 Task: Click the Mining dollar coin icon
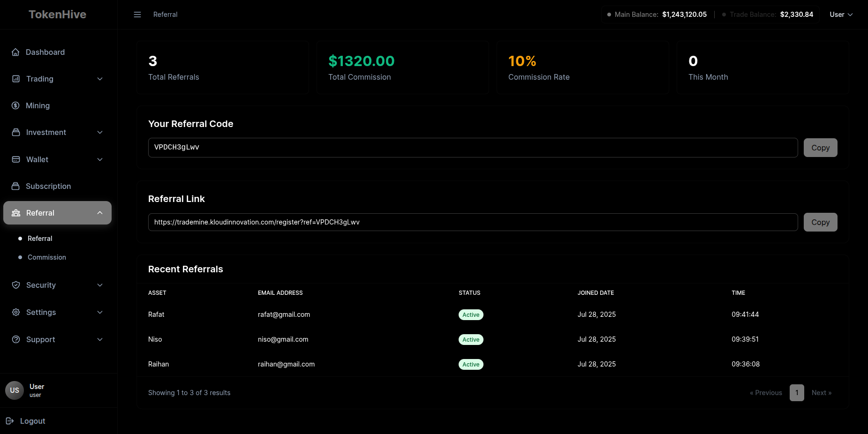pyautogui.click(x=15, y=105)
